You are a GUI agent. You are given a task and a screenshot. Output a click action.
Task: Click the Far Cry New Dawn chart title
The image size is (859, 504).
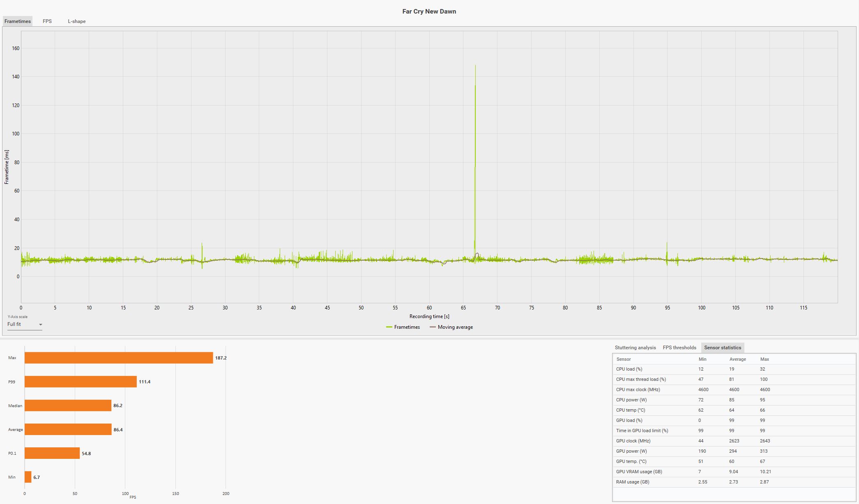click(x=429, y=11)
